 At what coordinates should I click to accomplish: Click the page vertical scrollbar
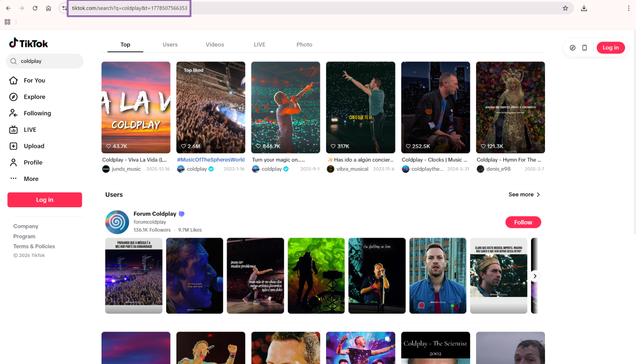pyautogui.click(x=634, y=132)
